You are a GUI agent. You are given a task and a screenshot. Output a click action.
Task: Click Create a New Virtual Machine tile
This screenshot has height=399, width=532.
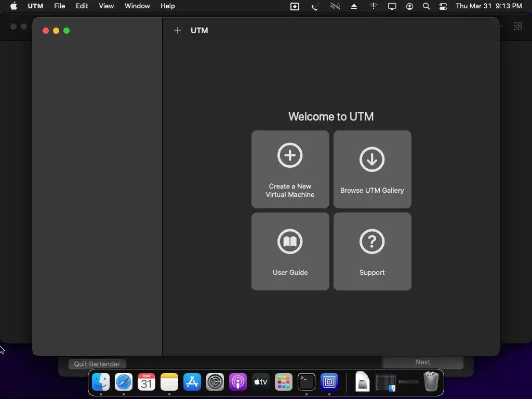coord(290,169)
